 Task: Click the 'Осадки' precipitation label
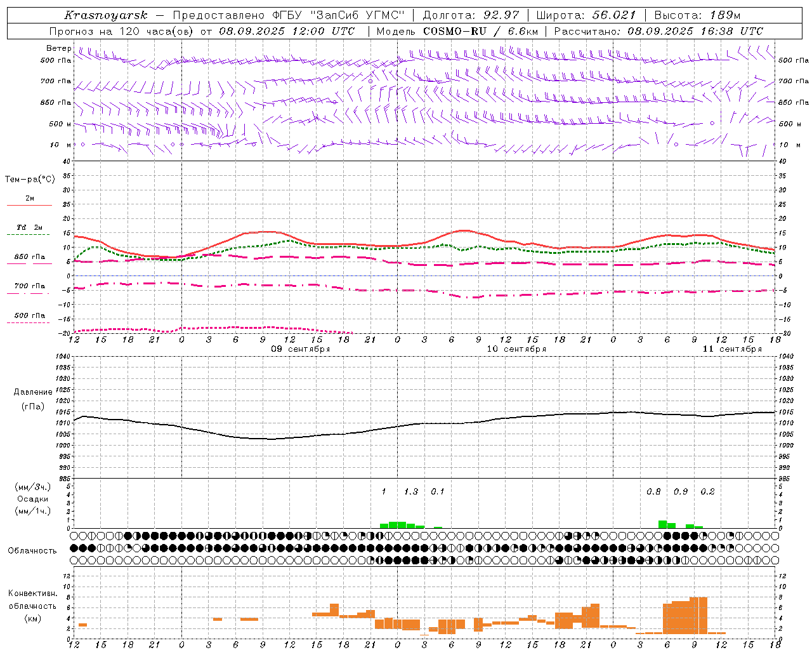click(33, 499)
